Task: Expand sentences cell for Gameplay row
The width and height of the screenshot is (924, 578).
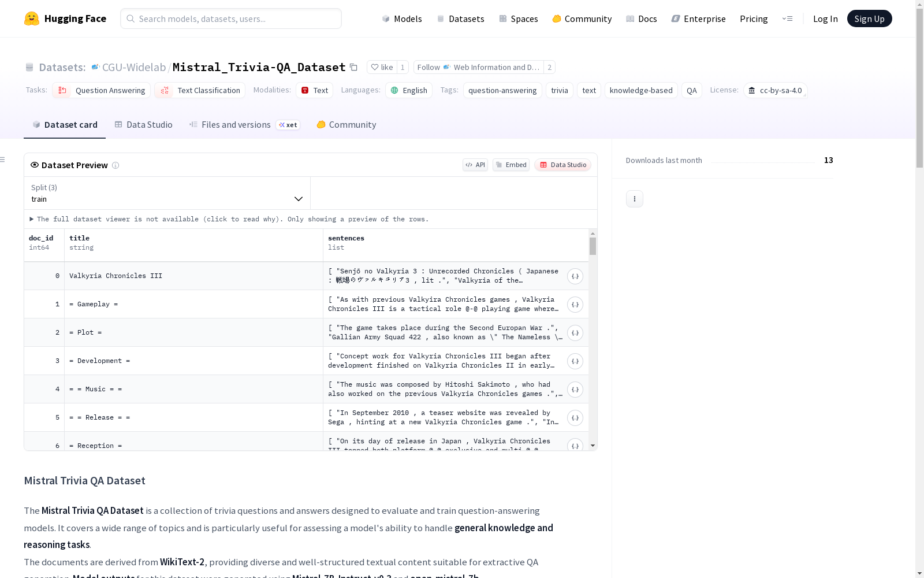Action: 575,305
